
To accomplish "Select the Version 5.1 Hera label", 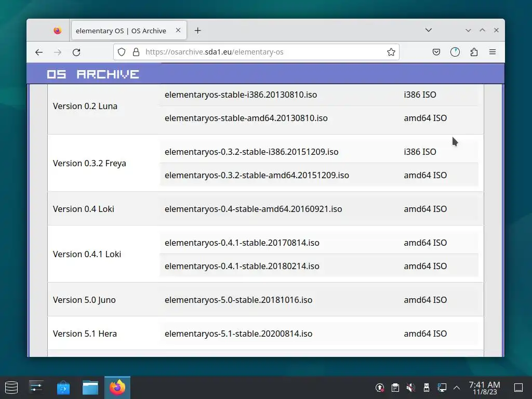I will click(85, 334).
